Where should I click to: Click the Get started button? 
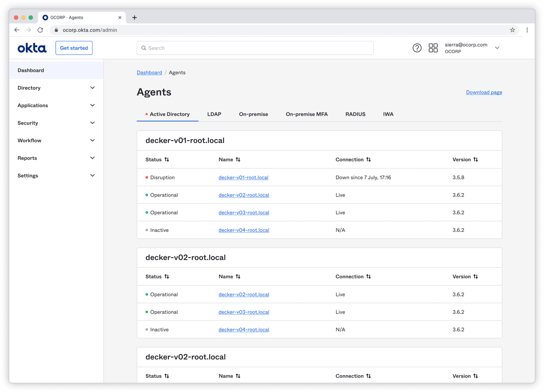pos(74,48)
